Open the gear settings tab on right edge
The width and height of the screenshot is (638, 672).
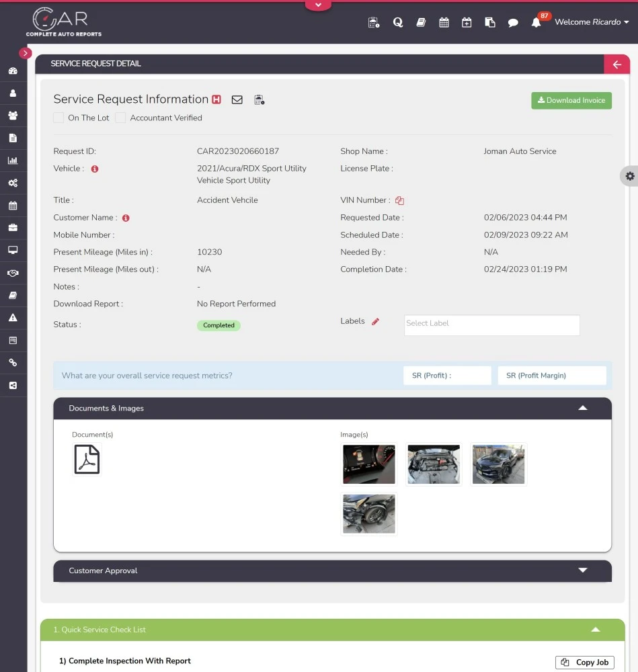point(629,175)
